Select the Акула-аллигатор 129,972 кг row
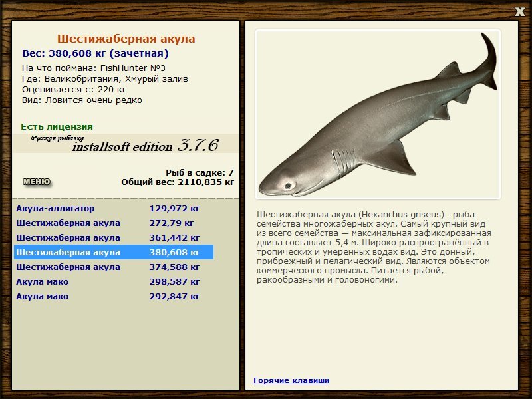 point(114,208)
